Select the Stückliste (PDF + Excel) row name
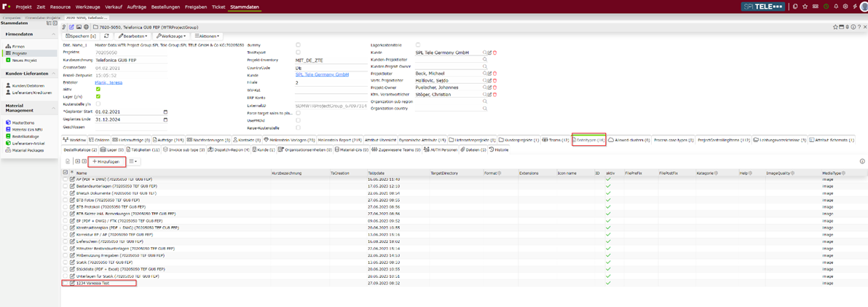Image resolution: width=868 pixels, height=307 pixels. (x=122, y=269)
